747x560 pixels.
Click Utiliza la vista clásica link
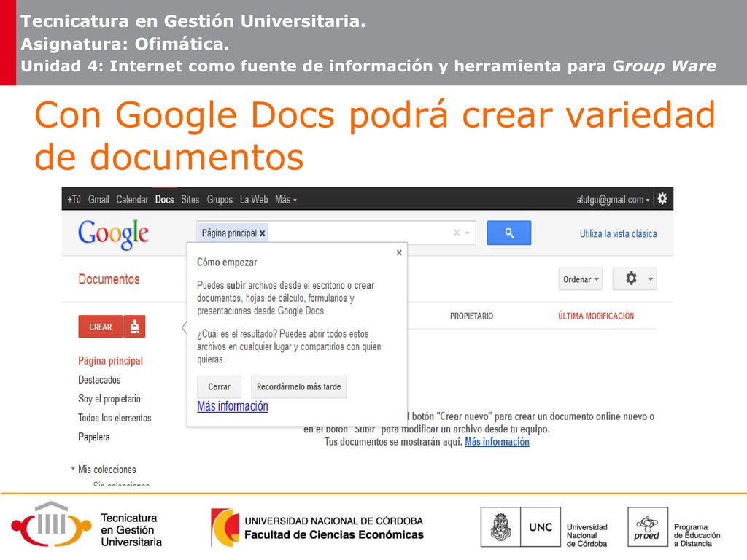click(618, 233)
